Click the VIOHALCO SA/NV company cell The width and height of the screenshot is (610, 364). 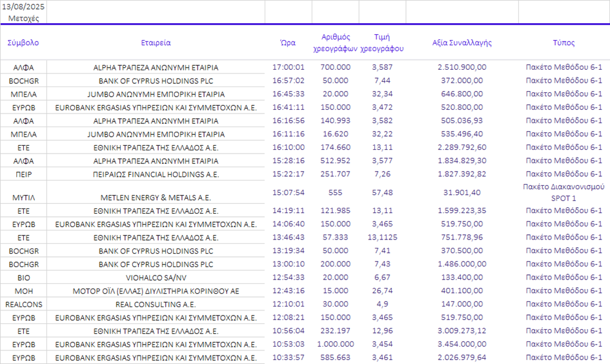[156, 278]
